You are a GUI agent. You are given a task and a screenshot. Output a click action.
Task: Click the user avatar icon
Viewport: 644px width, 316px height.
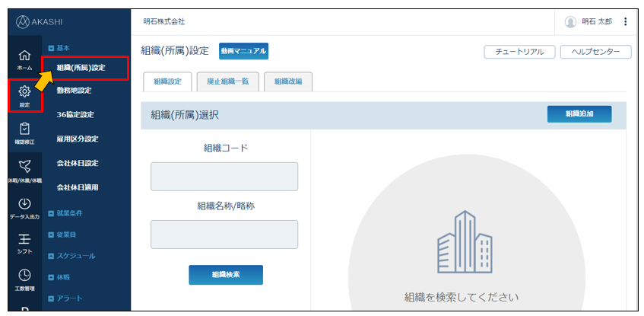coord(570,22)
